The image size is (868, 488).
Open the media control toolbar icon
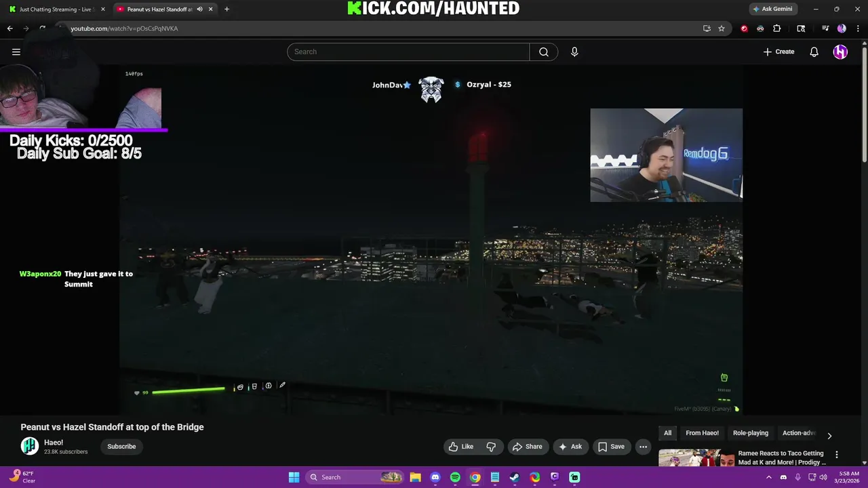825,28
